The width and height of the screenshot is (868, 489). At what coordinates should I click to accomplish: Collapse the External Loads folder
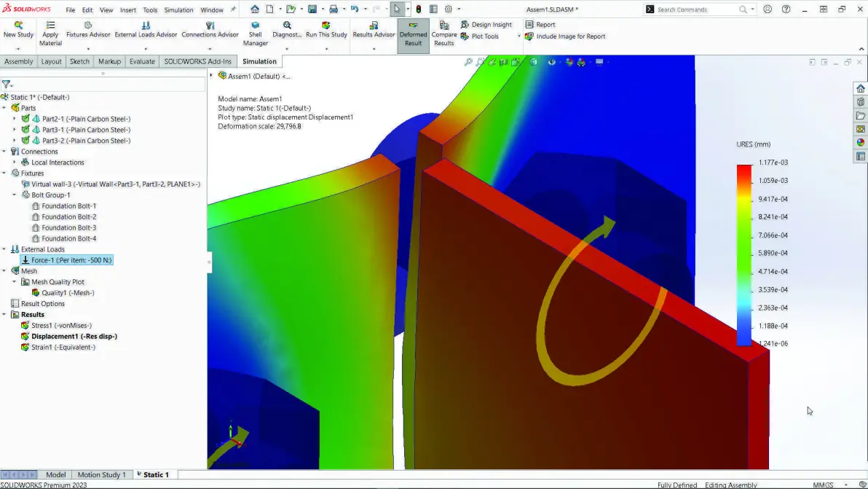click(x=4, y=249)
